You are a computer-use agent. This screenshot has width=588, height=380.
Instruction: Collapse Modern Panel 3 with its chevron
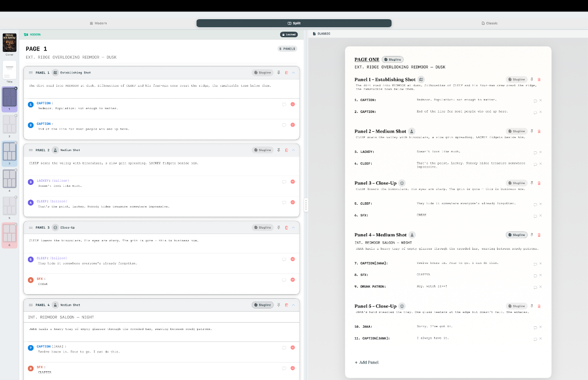pyautogui.click(x=293, y=228)
